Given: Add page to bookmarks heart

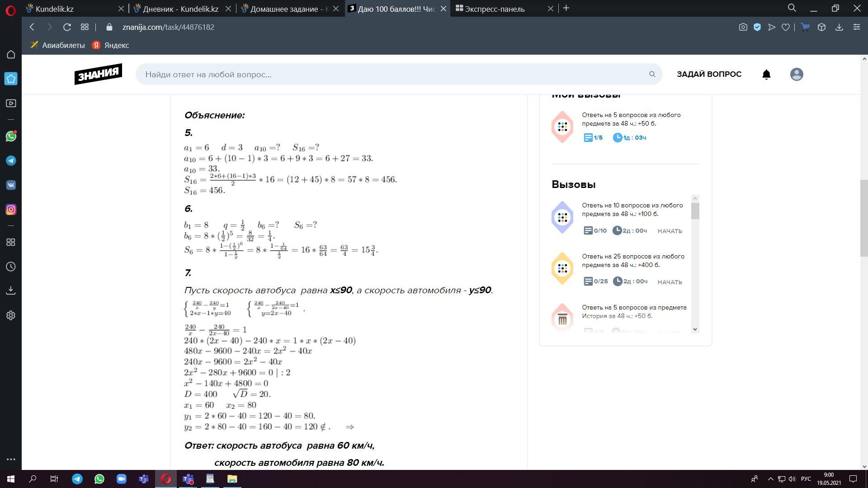Looking at the screenshot, I should coord(786,27).
